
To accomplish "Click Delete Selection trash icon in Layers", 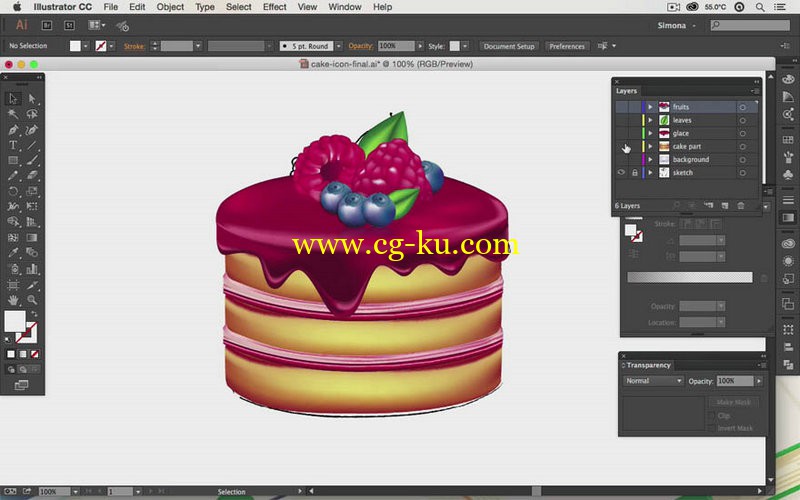I will (741, 206).
